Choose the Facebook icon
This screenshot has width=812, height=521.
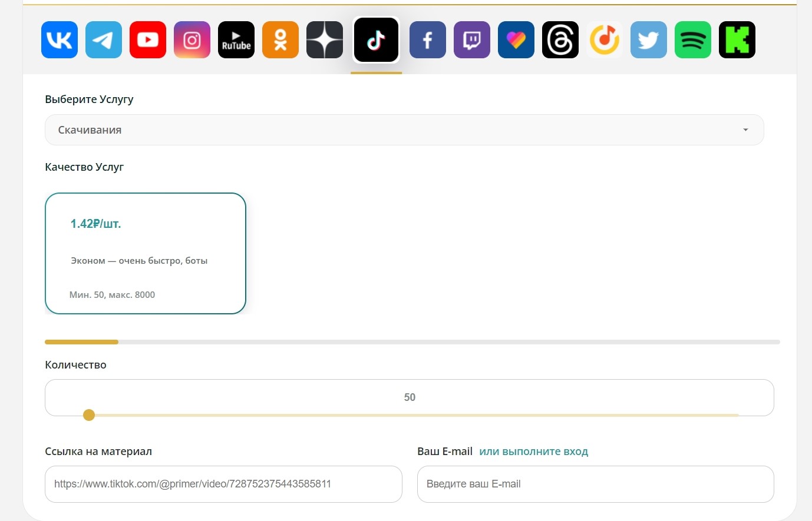pos(428,40)
